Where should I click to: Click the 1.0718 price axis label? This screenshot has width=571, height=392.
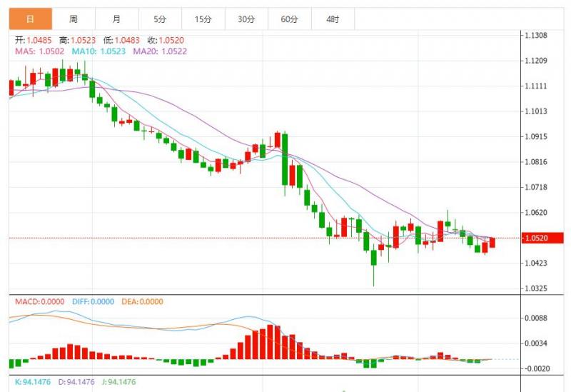[536, 187]
